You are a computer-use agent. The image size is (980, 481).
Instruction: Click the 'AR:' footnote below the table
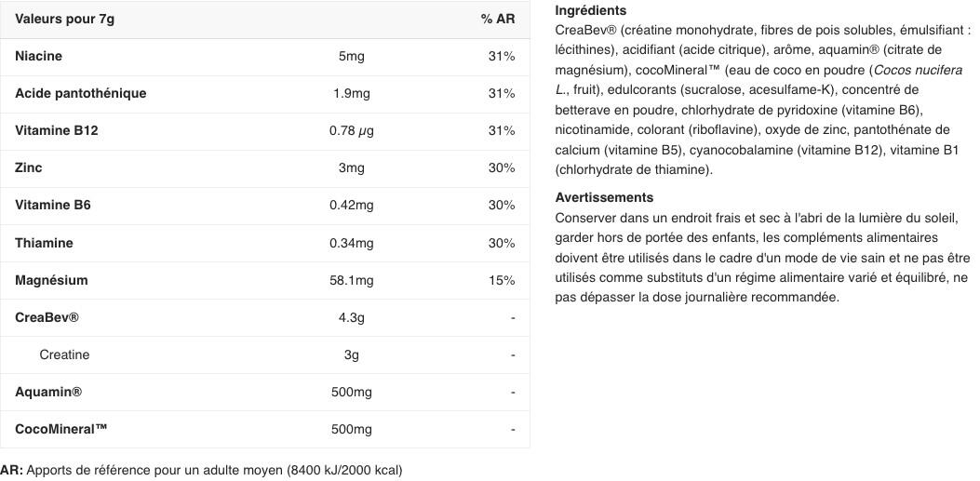click(11, 470)
